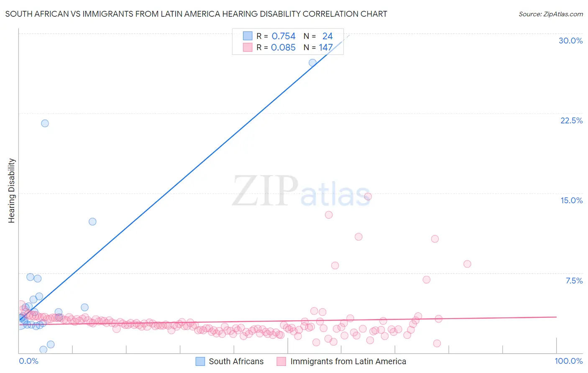588x373 pixels.
Task: Select the South Africans legend label
Action: pyautogui.click(x=236, y=361)
